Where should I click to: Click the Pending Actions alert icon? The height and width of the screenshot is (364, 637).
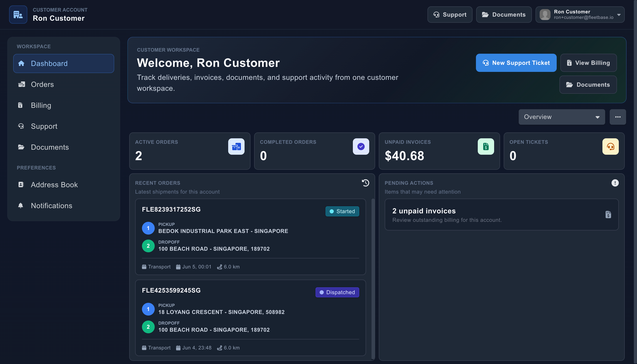[615, 183]
